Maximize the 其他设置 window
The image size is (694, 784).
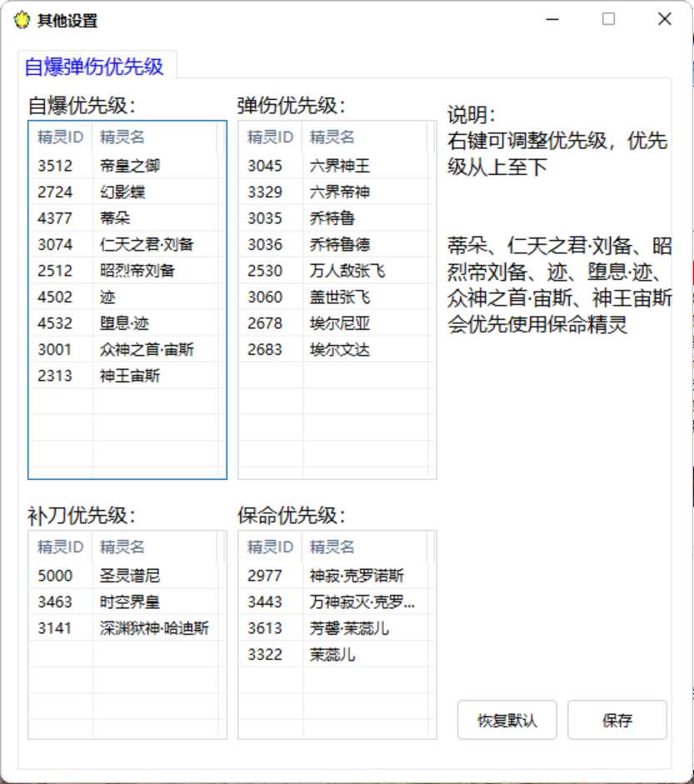(x=608, y=20)
